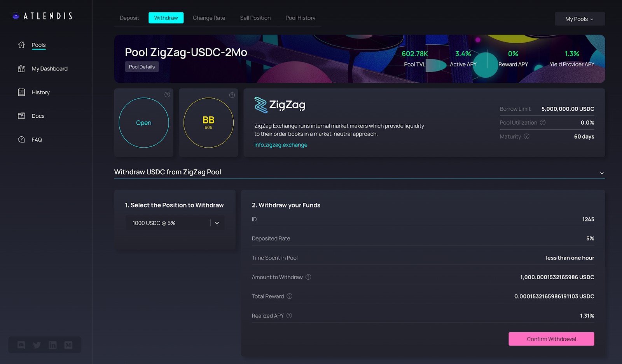Open the LinkedIn social icon

(52, 345)
